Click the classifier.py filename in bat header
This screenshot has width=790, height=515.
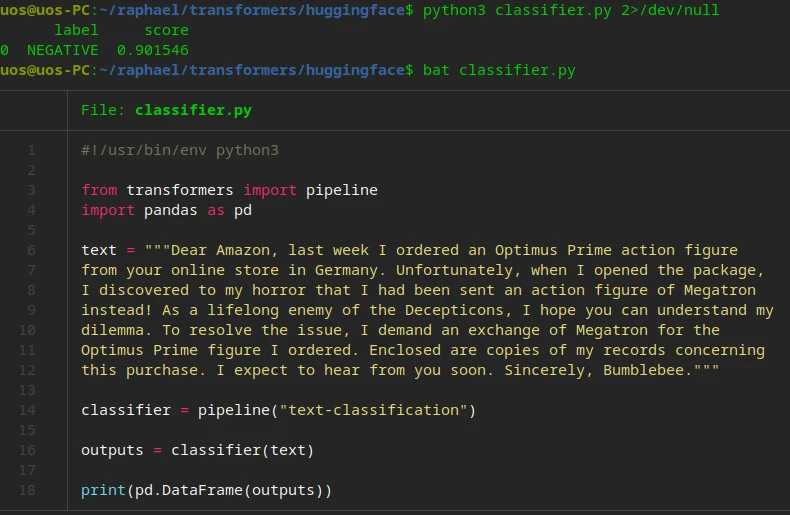click(193, 110)
